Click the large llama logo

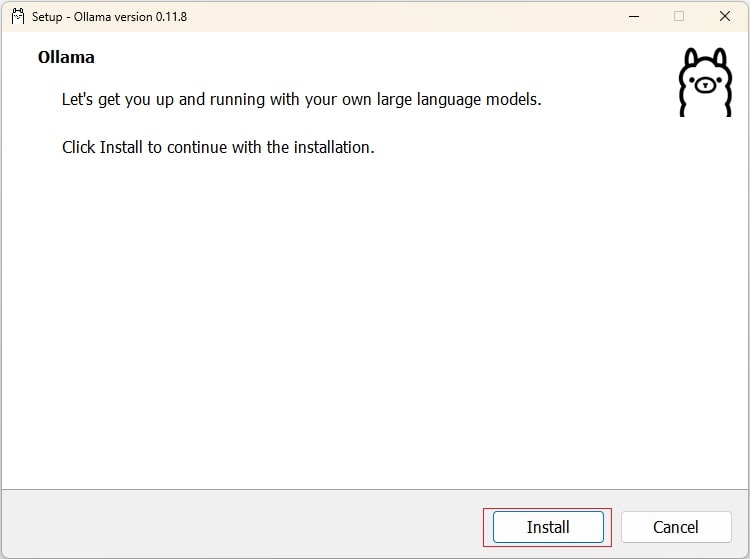(705, 83)
